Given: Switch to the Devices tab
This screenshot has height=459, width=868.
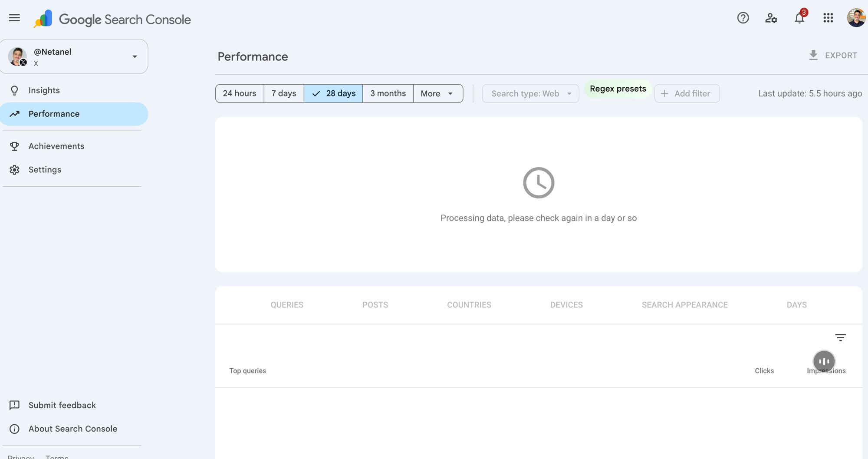Looking at the screenshot, I should coord(566,305).
